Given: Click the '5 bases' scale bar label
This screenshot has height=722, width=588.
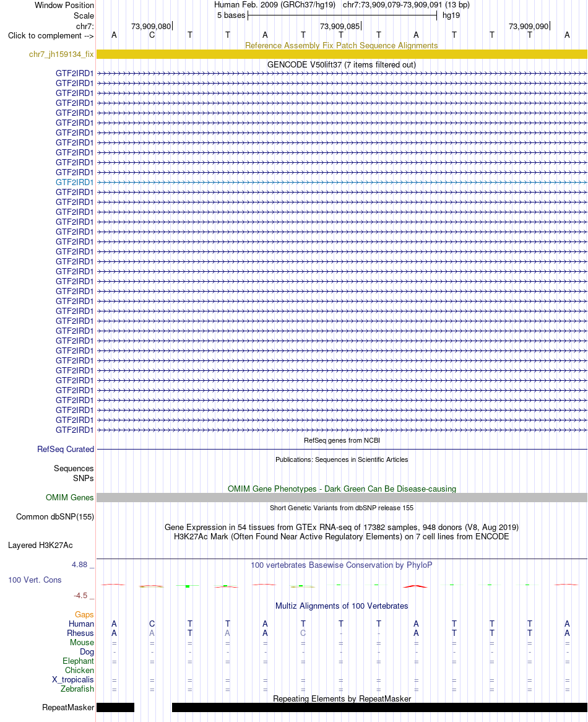Looking at the screenshot, I should click(231, 15).
